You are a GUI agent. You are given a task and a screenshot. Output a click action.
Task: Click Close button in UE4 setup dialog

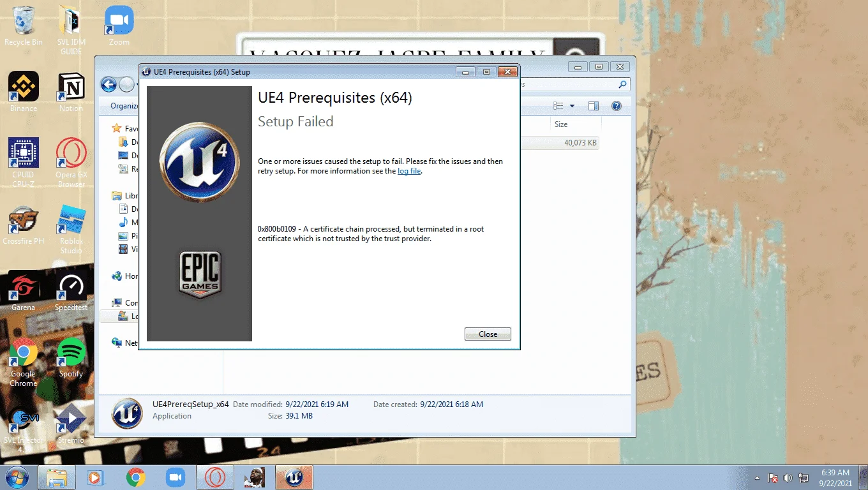click(x=488, y=334)
